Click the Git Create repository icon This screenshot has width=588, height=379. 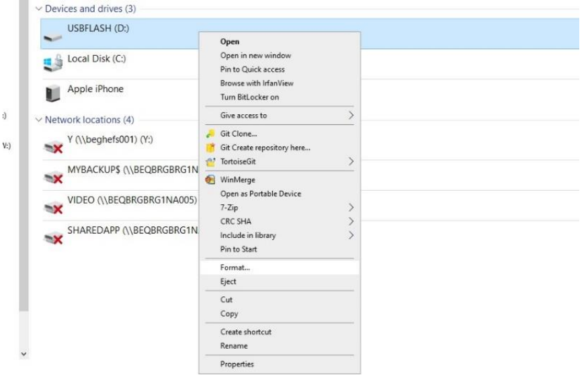pyautogui.click(x=210, y=148)
